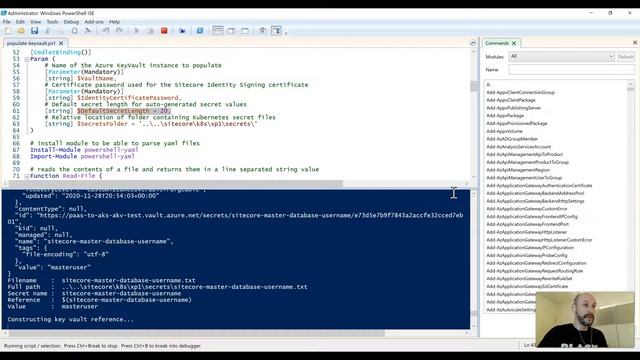Select Add-AzAnalysisServicesAccount in command list
Viewport: 640px width, 360px height.
(x=518, y=147)
